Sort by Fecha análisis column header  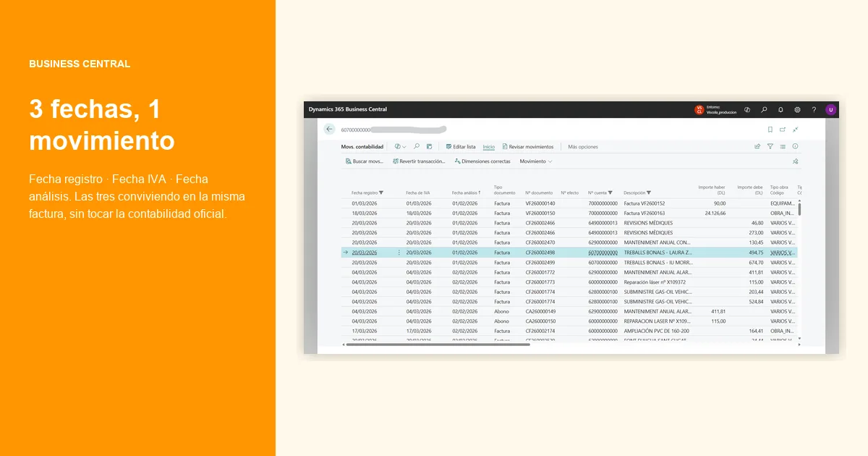point(467,193)
